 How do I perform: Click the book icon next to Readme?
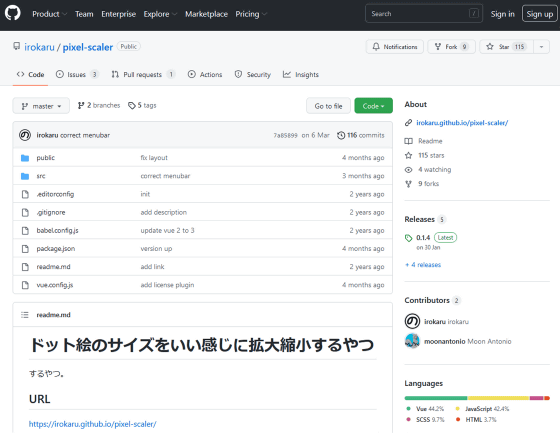pos(408,141)
